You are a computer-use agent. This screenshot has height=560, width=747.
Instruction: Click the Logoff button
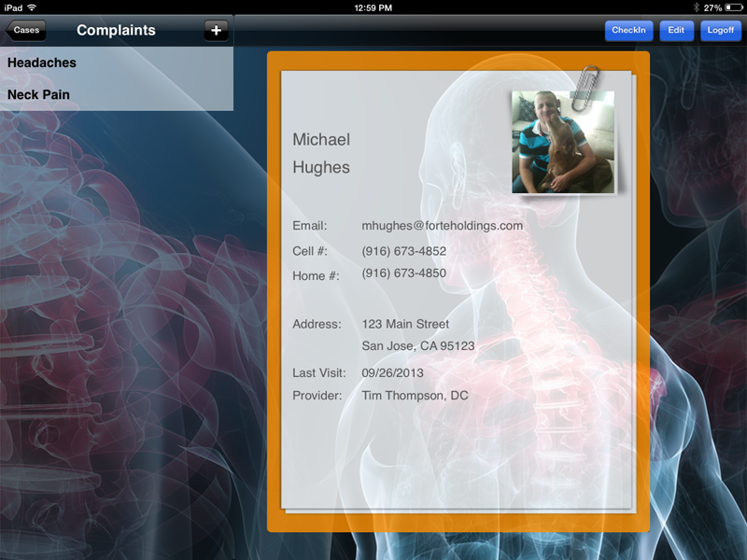[x=720, y=31]
